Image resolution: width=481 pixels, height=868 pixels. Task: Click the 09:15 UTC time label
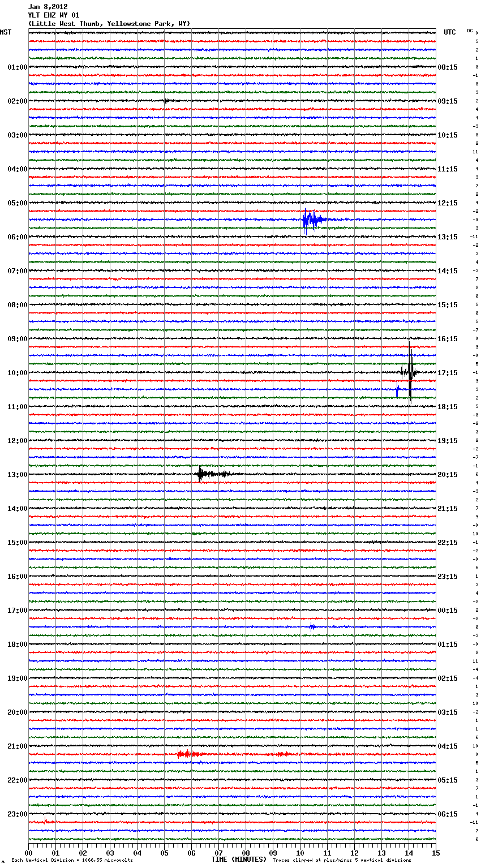448,101
